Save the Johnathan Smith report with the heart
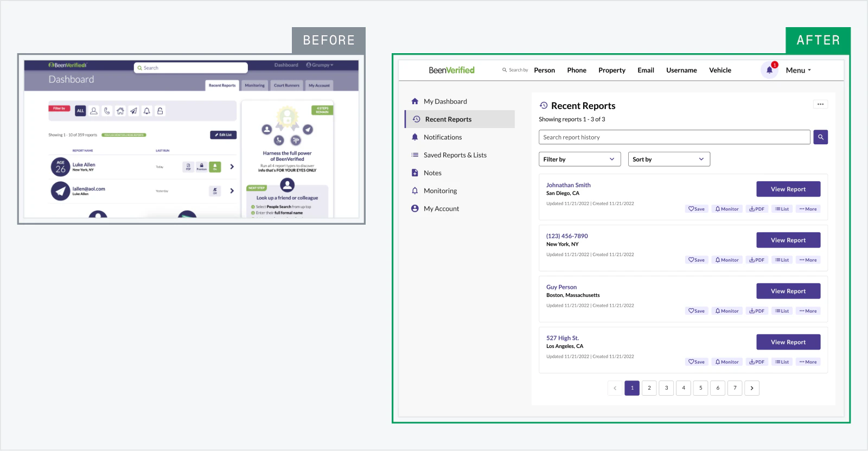 pos(697,209)
